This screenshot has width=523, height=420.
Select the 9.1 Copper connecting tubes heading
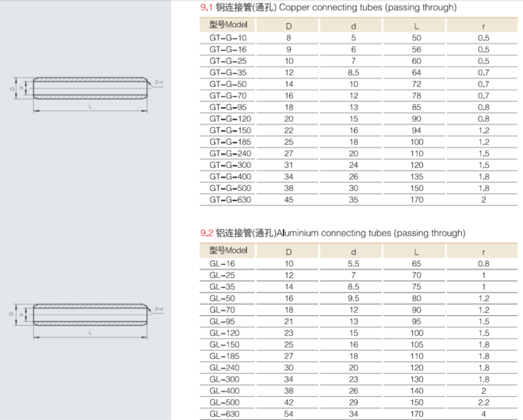(x=328, y=7)
